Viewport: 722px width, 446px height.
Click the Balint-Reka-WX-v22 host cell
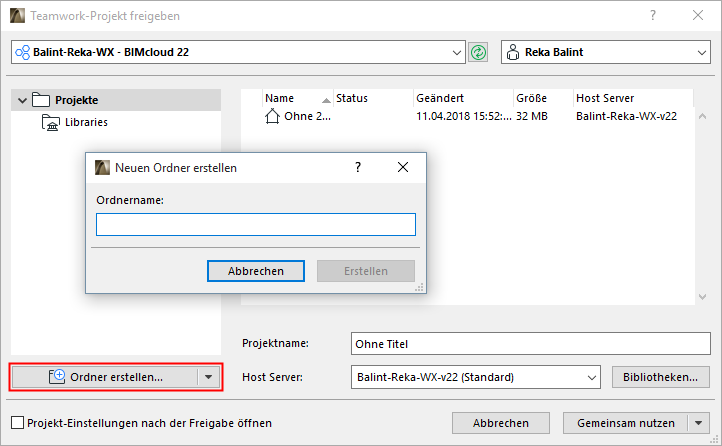click(626, 116)
